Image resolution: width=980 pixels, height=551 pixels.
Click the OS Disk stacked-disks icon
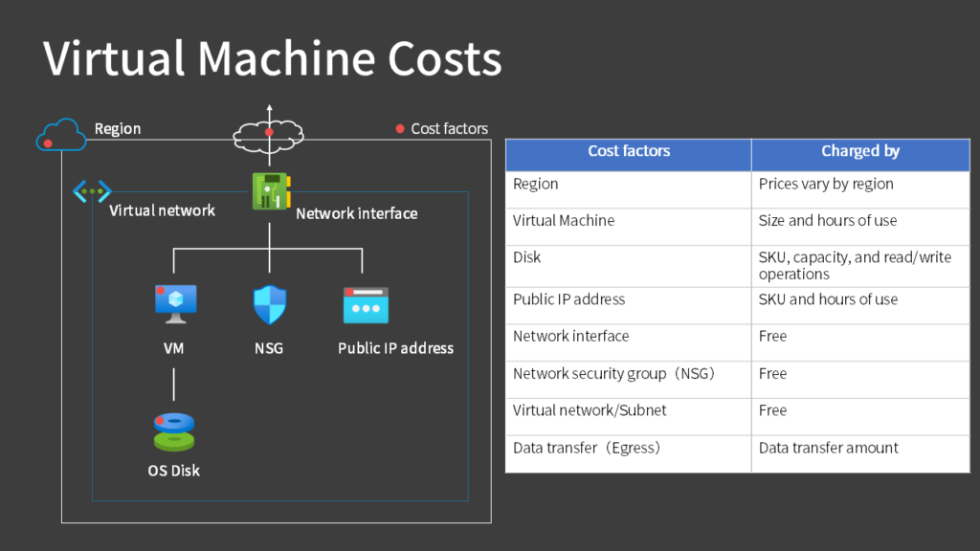pos(173,432)
